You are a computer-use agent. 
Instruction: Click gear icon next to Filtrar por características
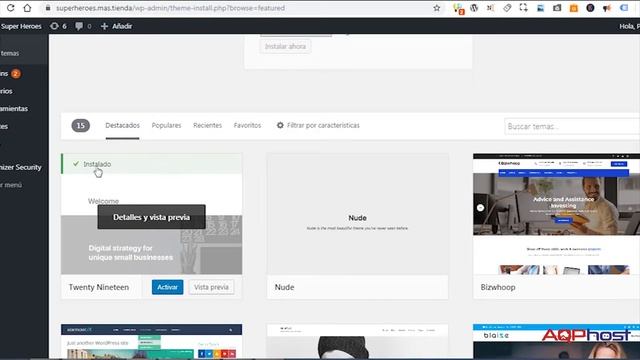280,125
